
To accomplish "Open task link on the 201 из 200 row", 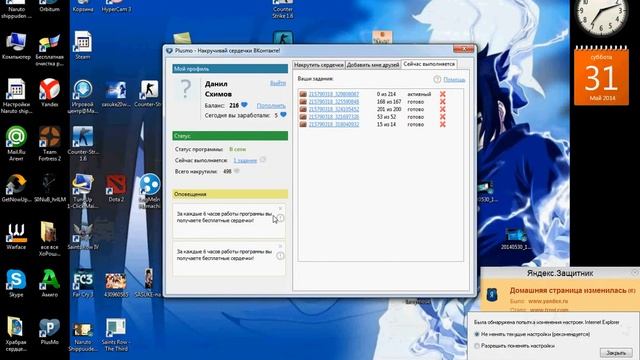I will pos(333,109).
